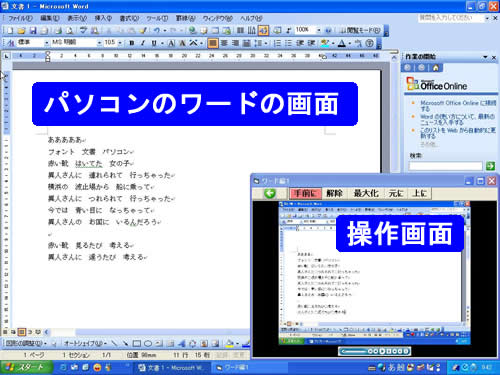Click the distribute alignment icon
This screenshot has width=500, height=375.
click(247, 43)
